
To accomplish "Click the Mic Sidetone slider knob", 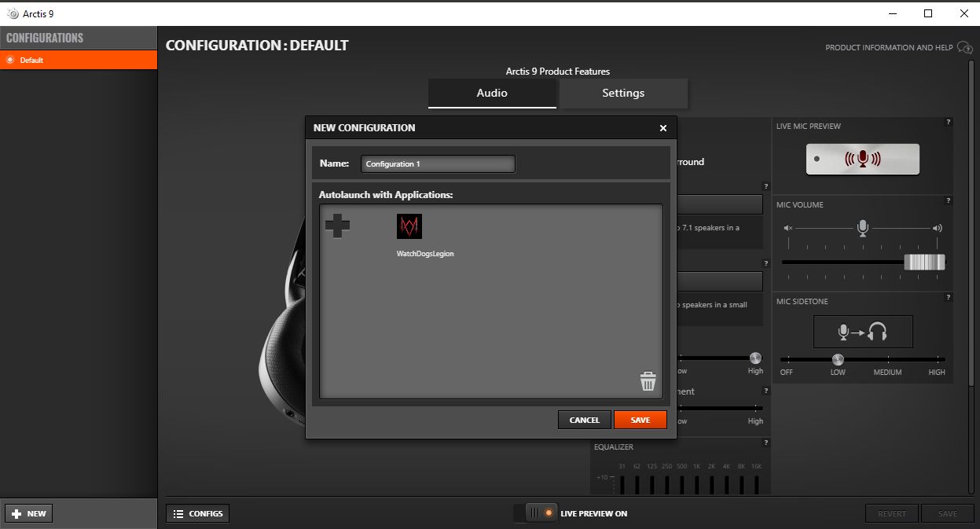I will (x=838, y=359).
